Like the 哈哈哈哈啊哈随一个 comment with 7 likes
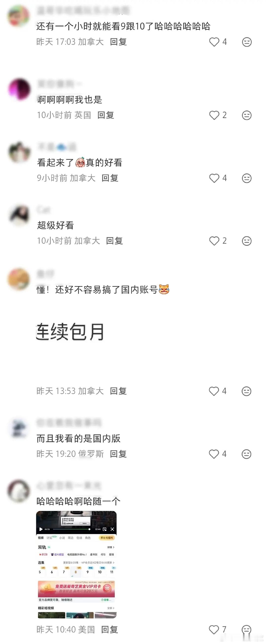266x644 pixels. pyautogui.click(x=214, y=629)
